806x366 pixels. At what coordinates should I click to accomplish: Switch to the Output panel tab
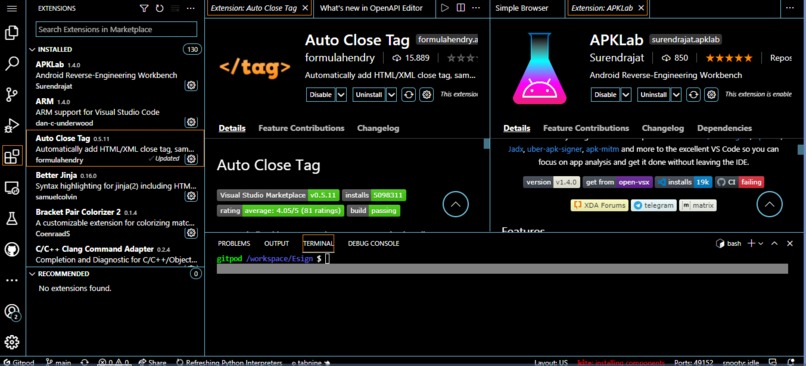(x=277, y=243)
